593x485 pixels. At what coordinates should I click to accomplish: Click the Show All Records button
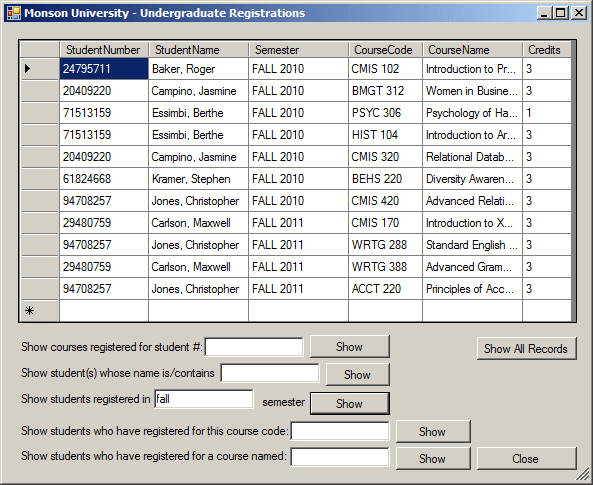pyautogui.click(x=526, y=348)
